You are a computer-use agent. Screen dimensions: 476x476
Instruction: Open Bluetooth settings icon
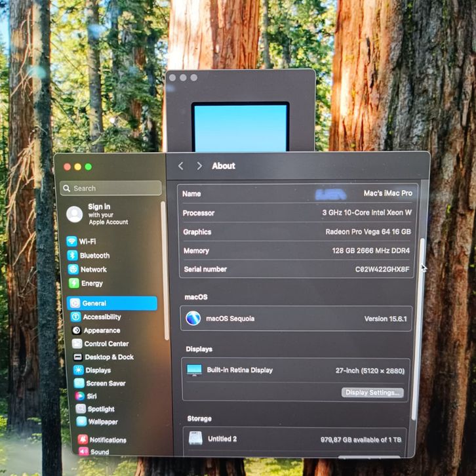[73, 256]
